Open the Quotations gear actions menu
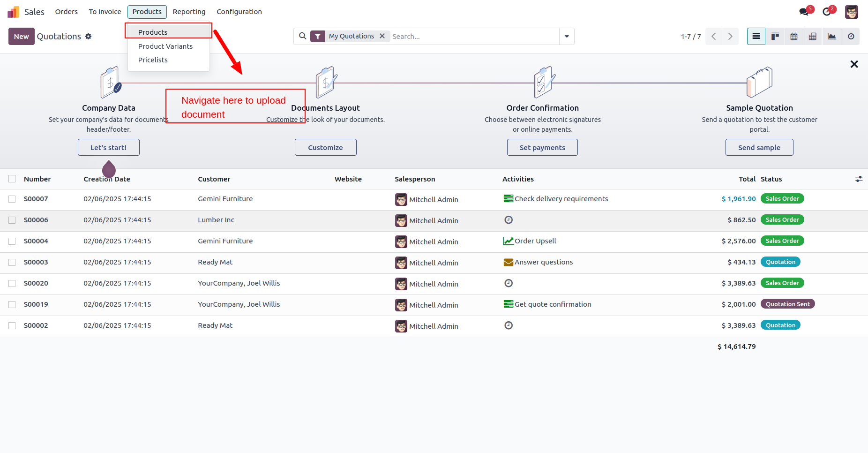 [x=88, y=37]
